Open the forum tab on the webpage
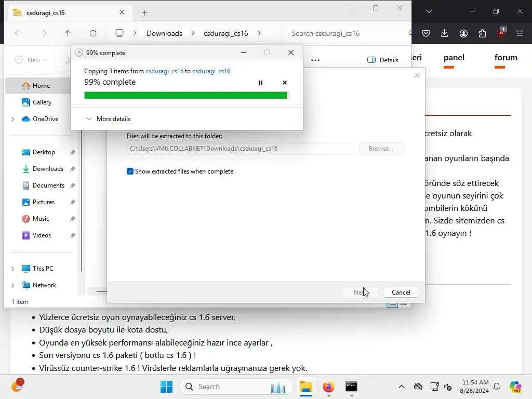 506,58
